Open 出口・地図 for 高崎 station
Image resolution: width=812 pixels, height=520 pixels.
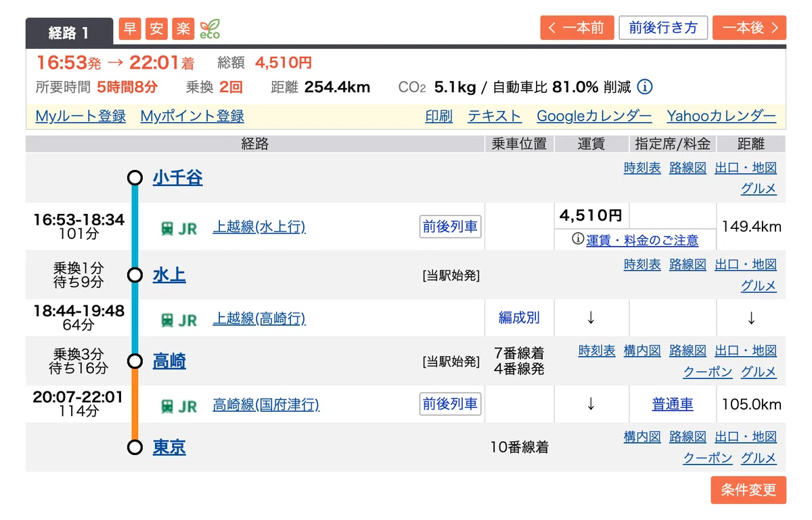pyautogui.click(x=746, y=351)
